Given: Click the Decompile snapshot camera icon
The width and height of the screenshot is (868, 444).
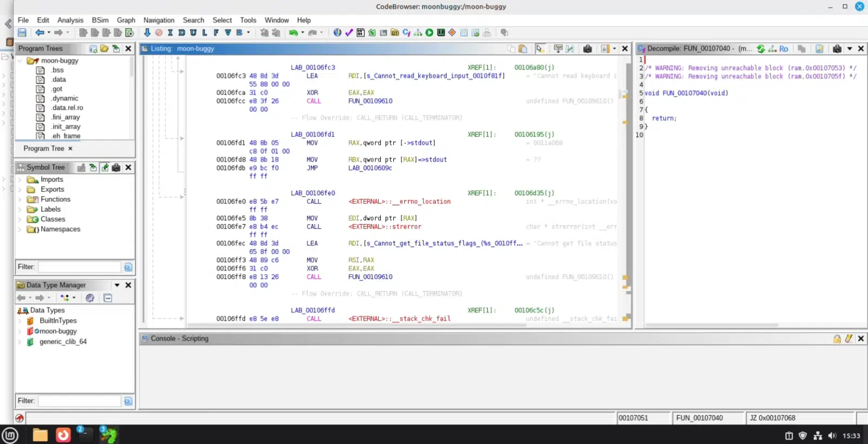Looking at the screenshot, I should (837, 49).
